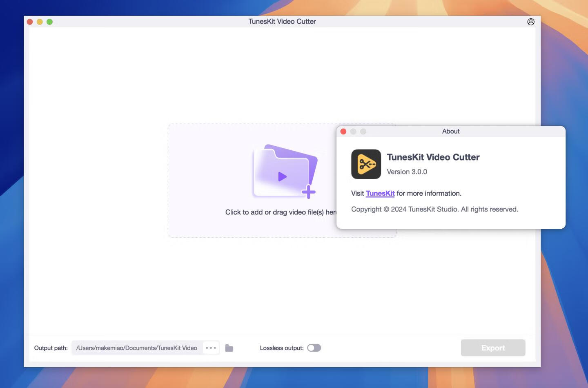Open output folder with the folder icon

(229, 348)
